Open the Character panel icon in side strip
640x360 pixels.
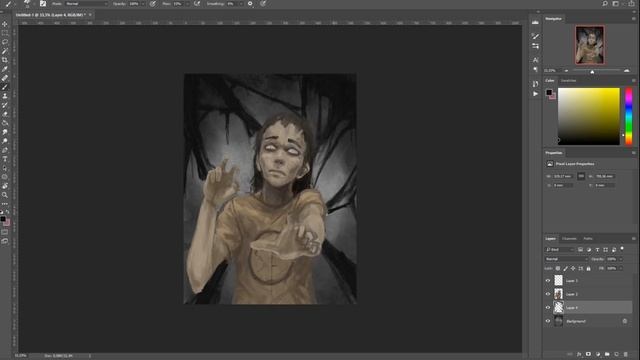tap(535, 60)
